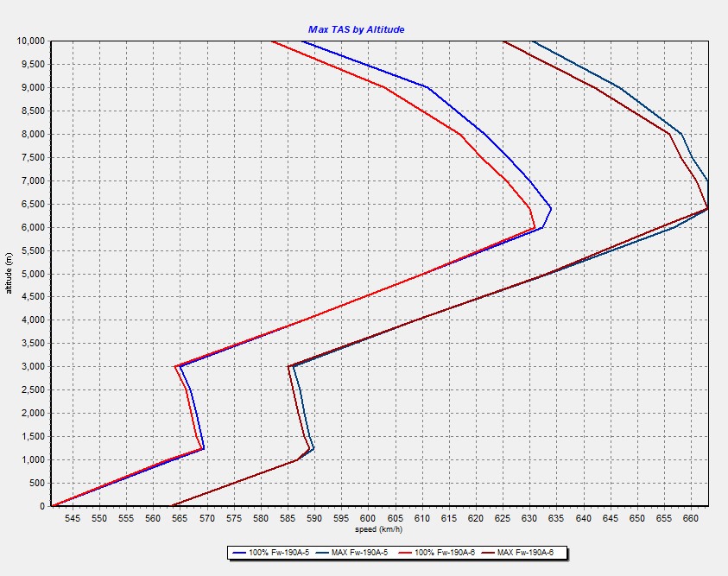This screenshot has width=728, height=576.
Task: Click the 580 speed tick label
Action: tap(261, 518)
